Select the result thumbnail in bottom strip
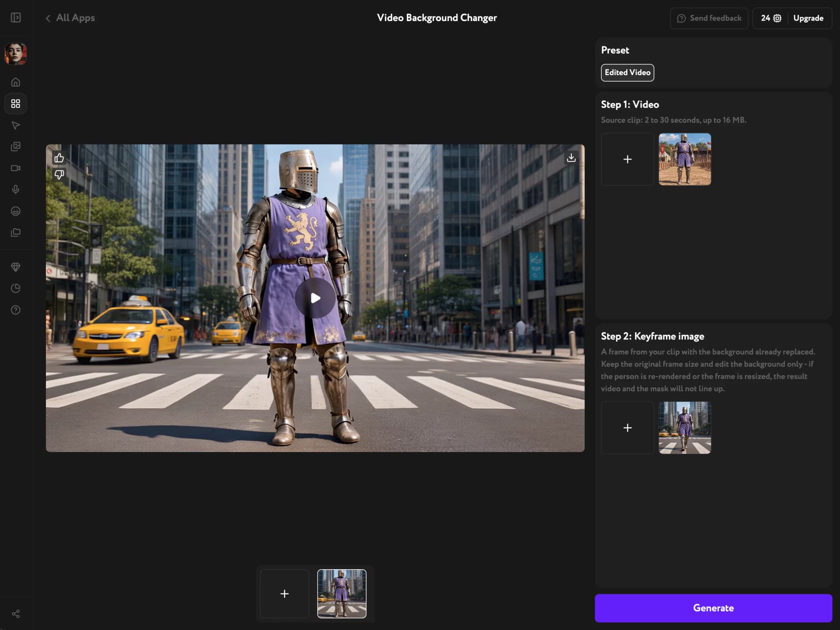This screenshot has width=840, height=630. tap(342, 594)
